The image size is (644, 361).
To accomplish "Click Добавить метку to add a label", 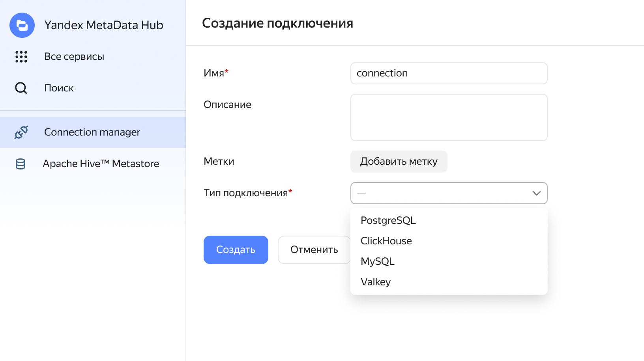I will click(399, 162).
